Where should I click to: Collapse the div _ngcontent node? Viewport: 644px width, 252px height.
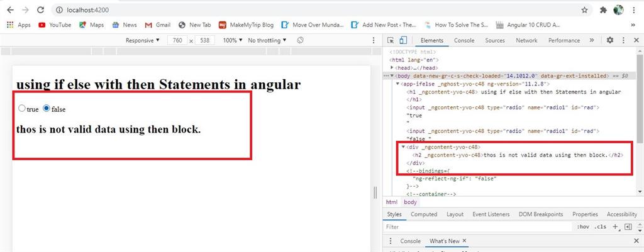coord(403,147)
